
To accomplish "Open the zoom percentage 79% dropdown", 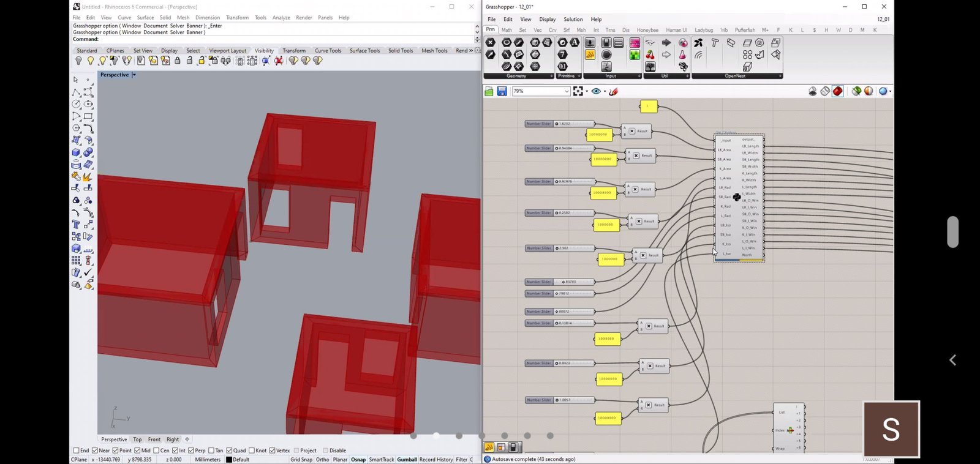I will pos(567,91).
